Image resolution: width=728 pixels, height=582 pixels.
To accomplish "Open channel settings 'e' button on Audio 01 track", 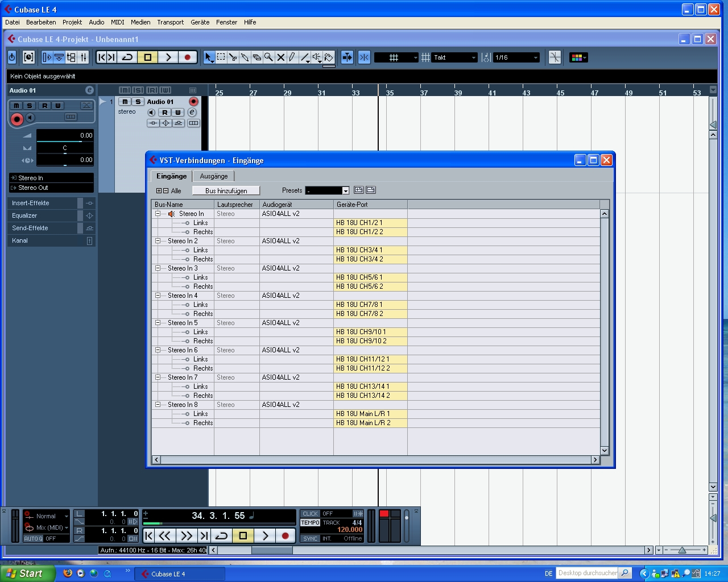I will 192,113.
